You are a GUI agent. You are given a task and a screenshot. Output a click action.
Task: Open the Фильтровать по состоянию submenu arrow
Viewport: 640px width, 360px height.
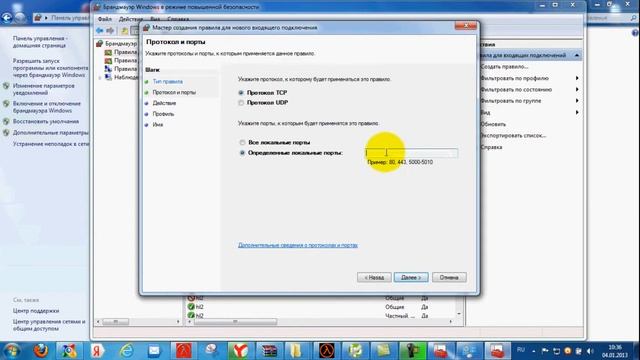(x=577, y=89)
